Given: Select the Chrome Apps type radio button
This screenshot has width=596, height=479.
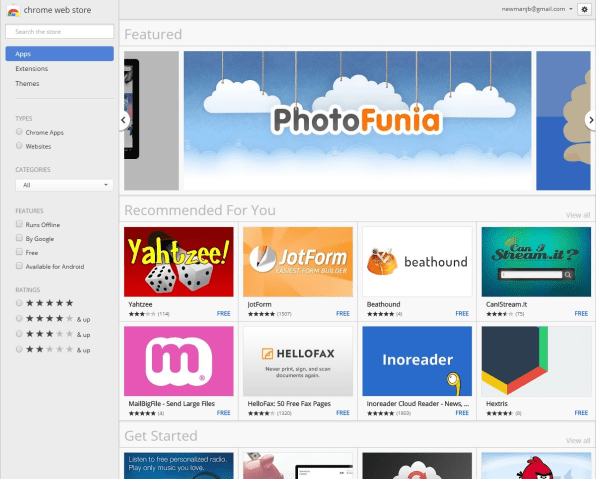Looking at the screenshot, I should click(19, 132).
